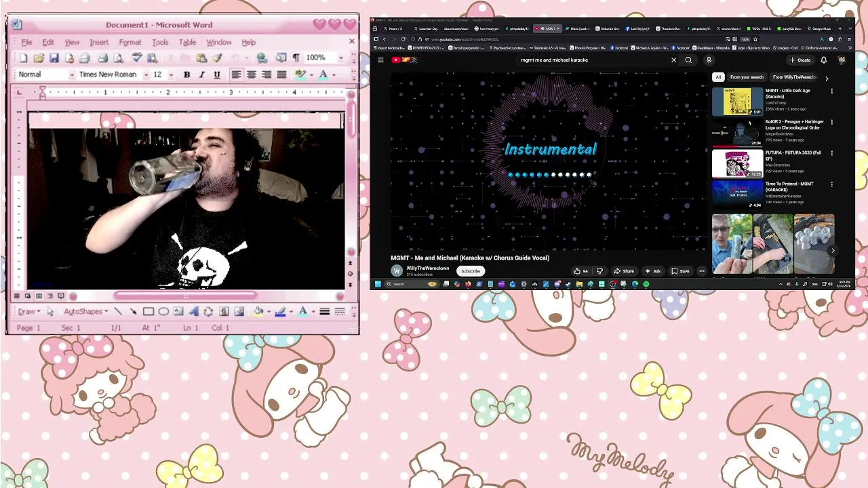Open the Table menu in Word

(x=187, y=42)
